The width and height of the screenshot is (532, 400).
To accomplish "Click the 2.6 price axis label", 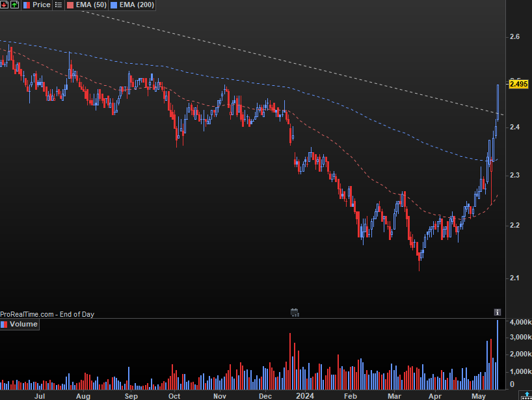I will [x=514, y=36].
